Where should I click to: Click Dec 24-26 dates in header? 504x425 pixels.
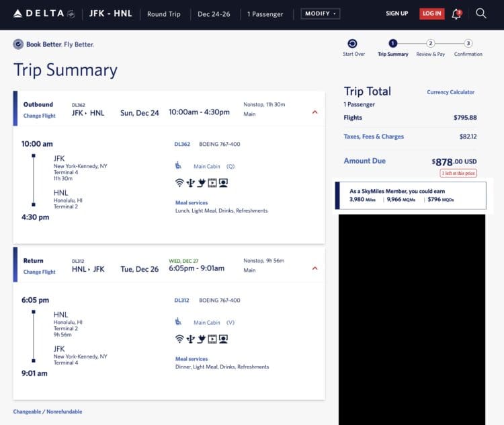[x=214, y=14]
